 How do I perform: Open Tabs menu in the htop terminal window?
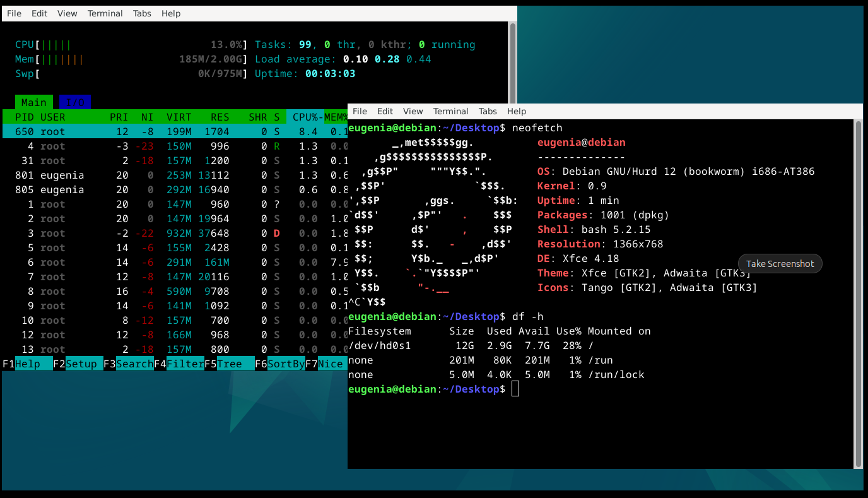(142, 13)
